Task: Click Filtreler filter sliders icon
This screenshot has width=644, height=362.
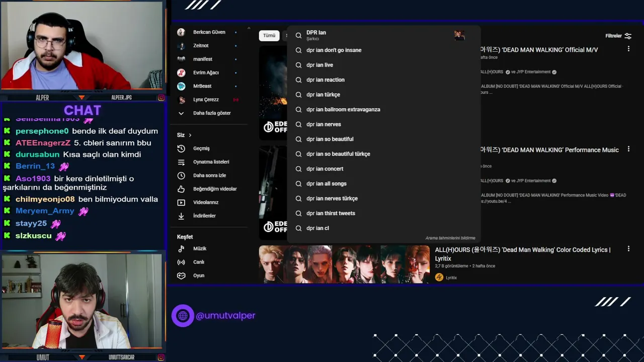Action: pos(628,36)
